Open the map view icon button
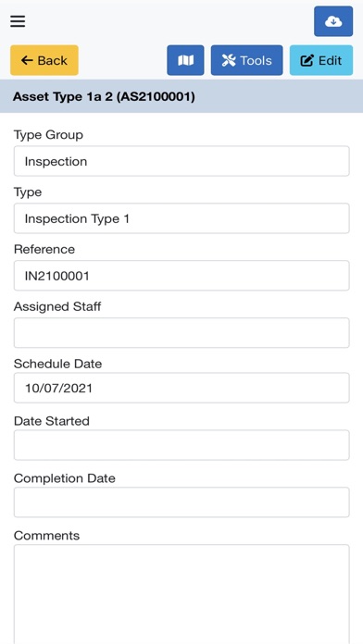The height and width of the screenshot is (644, 363). (185, 60)
